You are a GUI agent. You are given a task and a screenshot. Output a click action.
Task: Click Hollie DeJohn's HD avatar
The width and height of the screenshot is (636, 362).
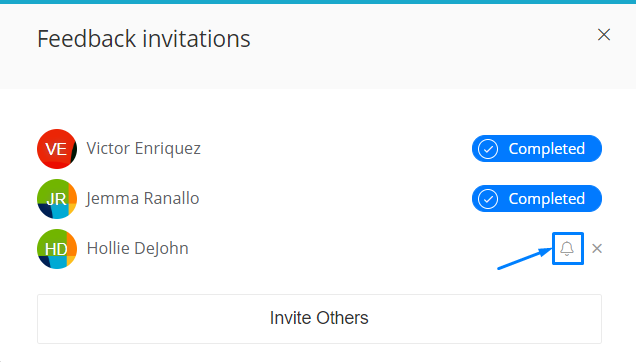click(57, 249)
